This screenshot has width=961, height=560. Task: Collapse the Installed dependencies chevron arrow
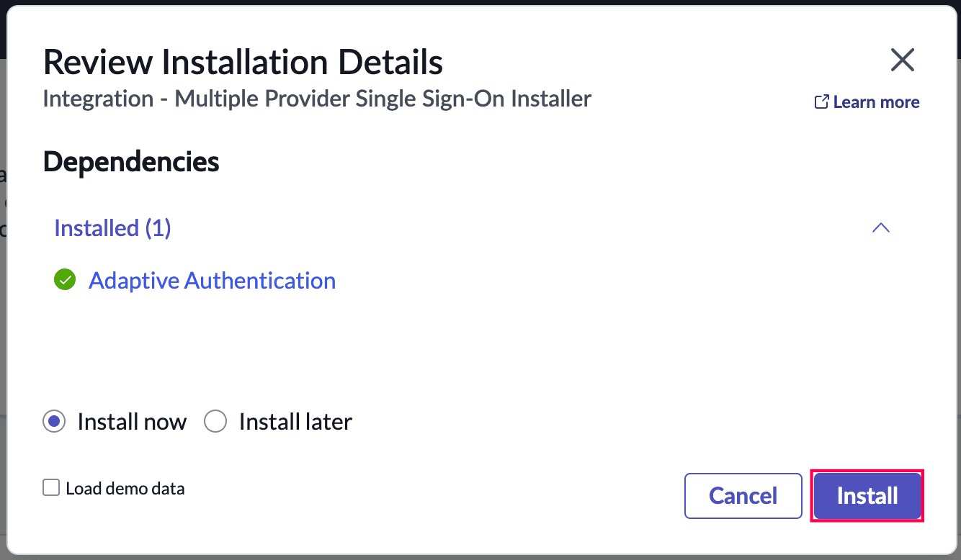point(880,228)
